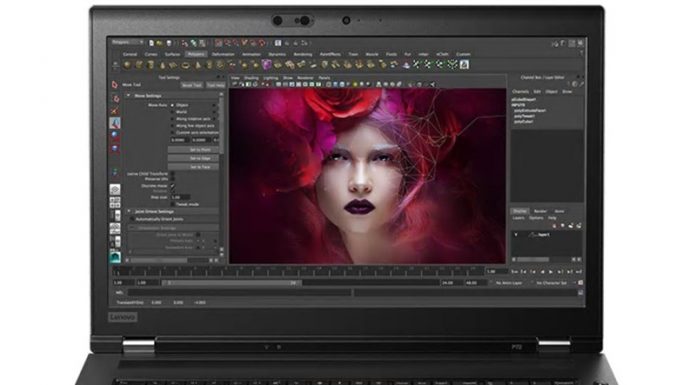
Task: Click the go to end playback button
Action: 578,272
